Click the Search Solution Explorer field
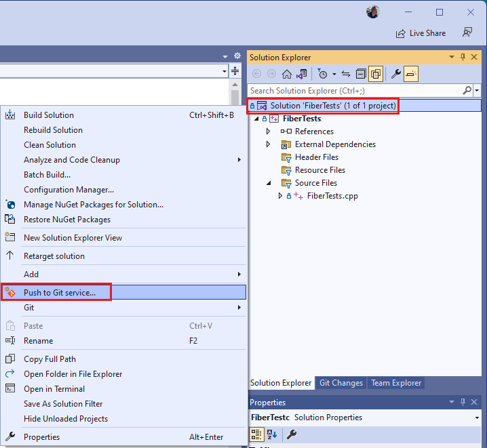The width and height of the screenshot is (487, 448). [x=355, y=91]
